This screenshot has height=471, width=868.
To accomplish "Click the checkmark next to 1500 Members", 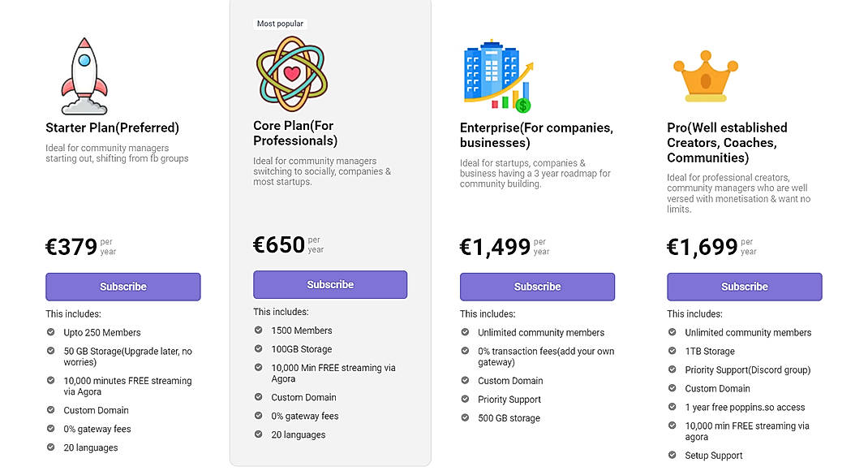I will click(258, 331).
